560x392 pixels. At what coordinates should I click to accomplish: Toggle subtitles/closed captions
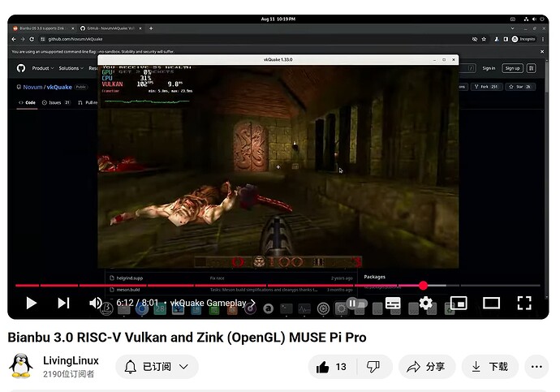pos(393,303)
